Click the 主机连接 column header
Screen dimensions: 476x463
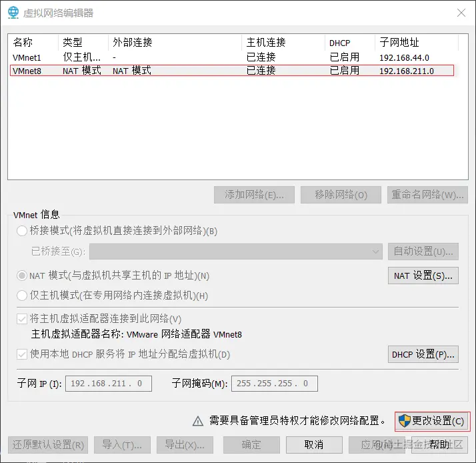(x=283, y=42)
